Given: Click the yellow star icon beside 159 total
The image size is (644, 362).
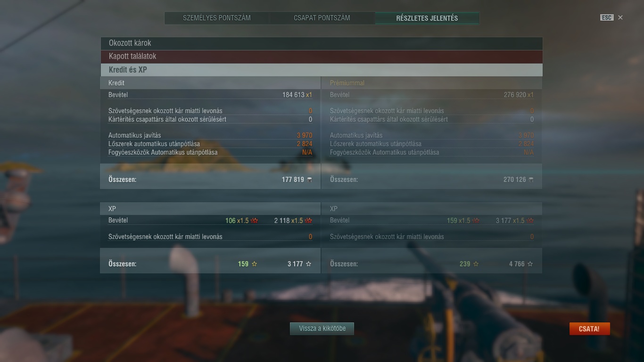Looking at the screenshot, I should (255, 264).
